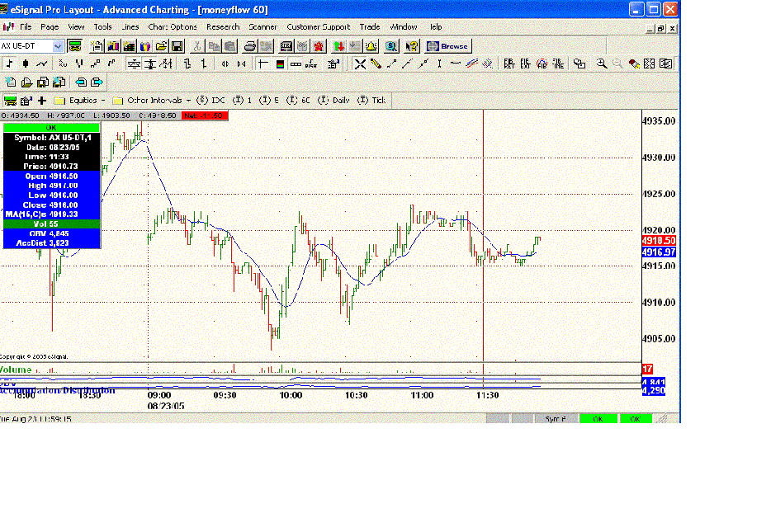Click the Browse button

pyautogui.click(x=448, y=46)
